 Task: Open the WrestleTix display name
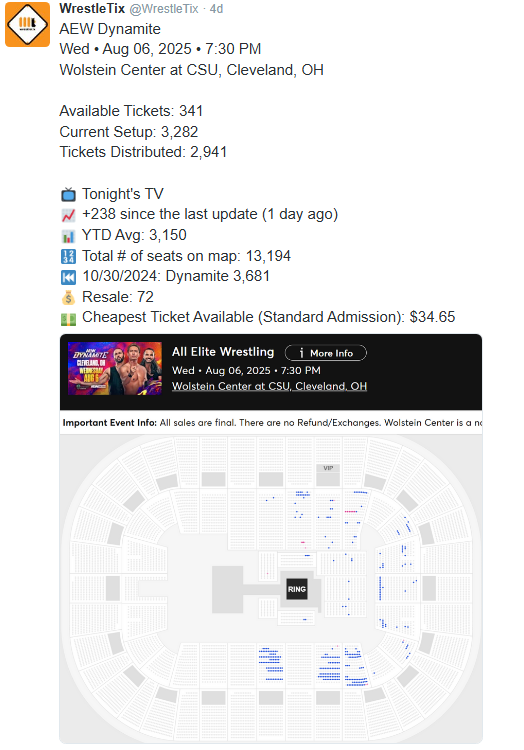tap(92, 8)
